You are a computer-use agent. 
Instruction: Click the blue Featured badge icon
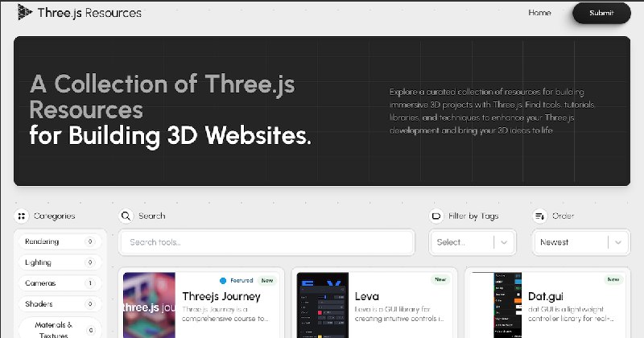tap(223, 281)
